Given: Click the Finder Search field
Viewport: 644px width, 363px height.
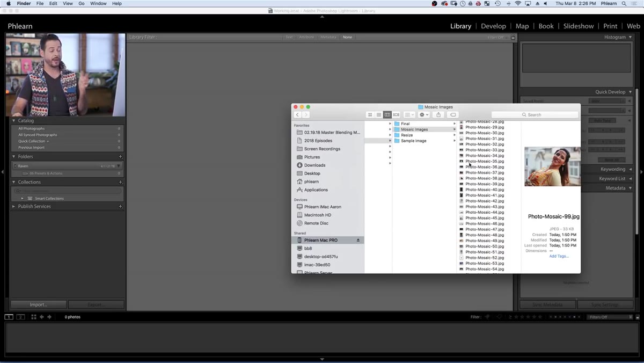Looking at the screenshot, I should (535, 115).
